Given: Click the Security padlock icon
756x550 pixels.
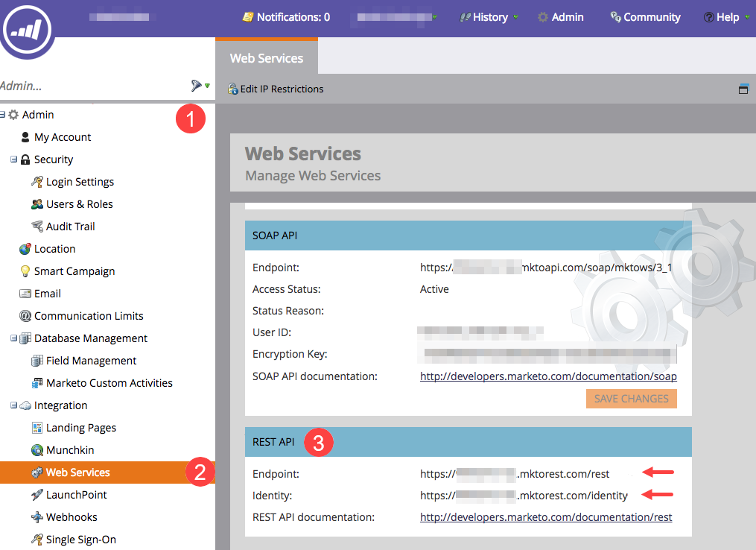Looking at the screenshot, I should click(25, 159).
